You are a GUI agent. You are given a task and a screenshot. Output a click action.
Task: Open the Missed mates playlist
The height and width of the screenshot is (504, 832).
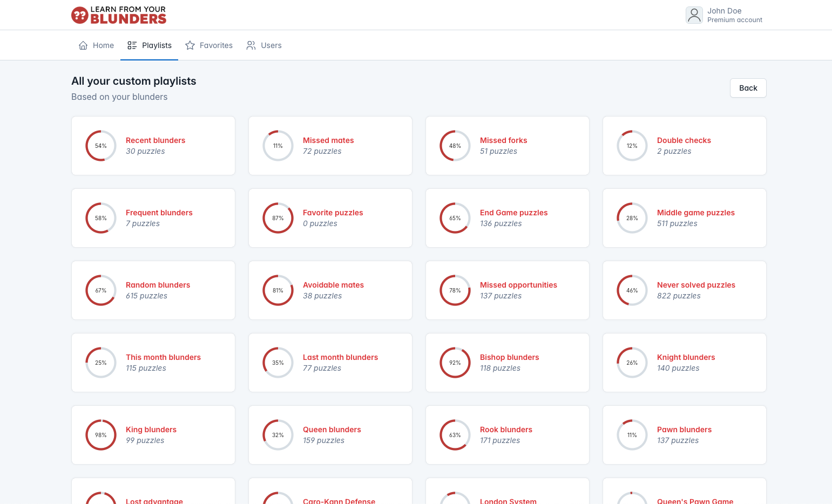click(330, 146)
